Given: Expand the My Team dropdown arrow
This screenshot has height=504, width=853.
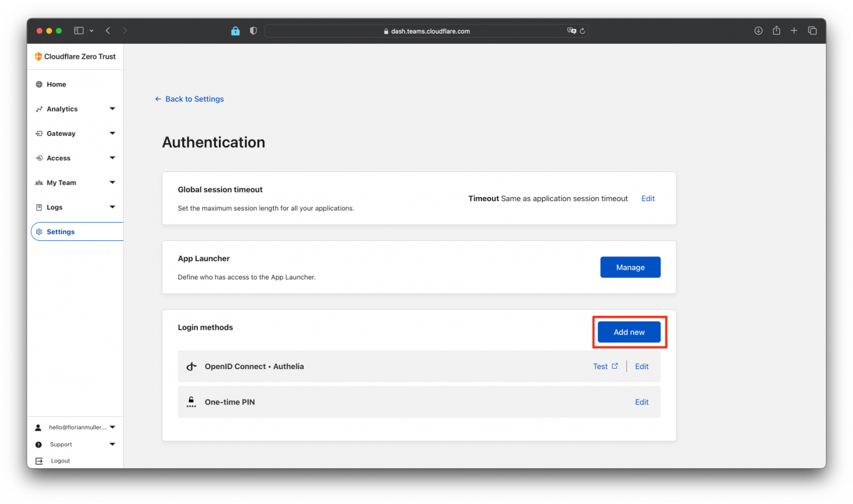Looking at the screenshot, I should coord(113,182).
